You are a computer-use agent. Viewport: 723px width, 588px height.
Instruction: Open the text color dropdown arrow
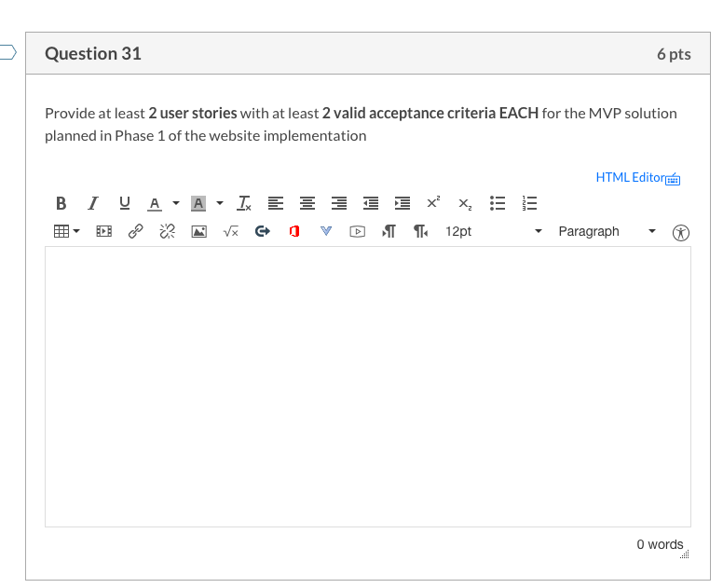point(176,203)
